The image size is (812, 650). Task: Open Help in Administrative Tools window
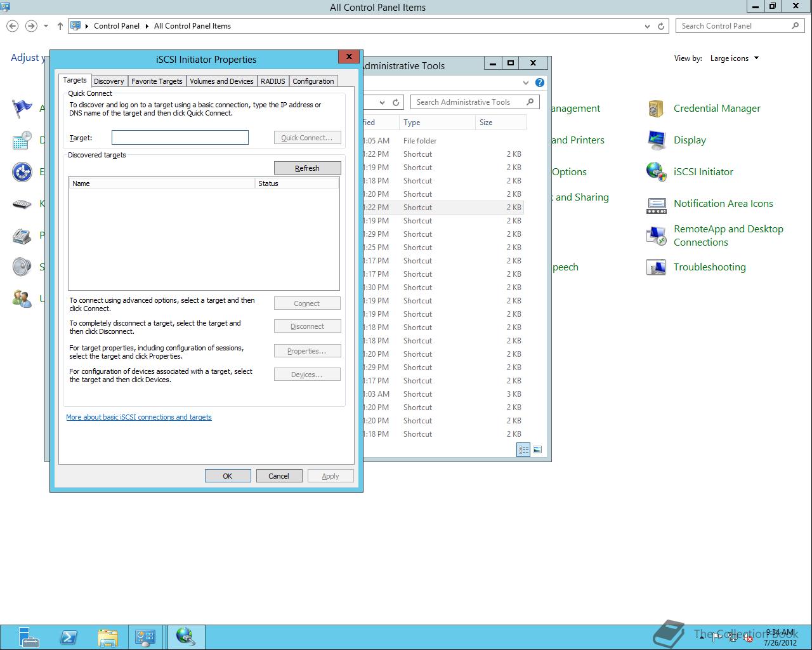pyautogui.click(x=540, y=83)
